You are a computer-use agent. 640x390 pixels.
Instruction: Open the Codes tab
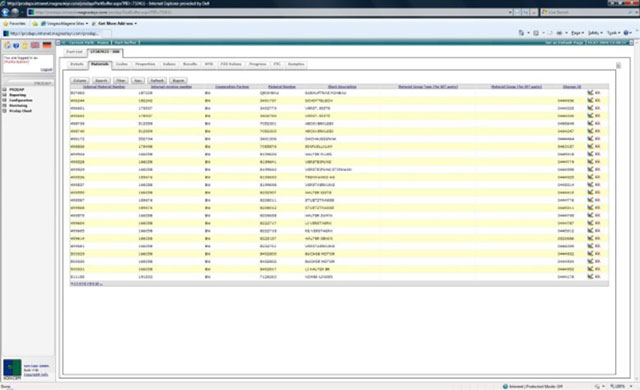pyautogui.click(x=122, y=64)
